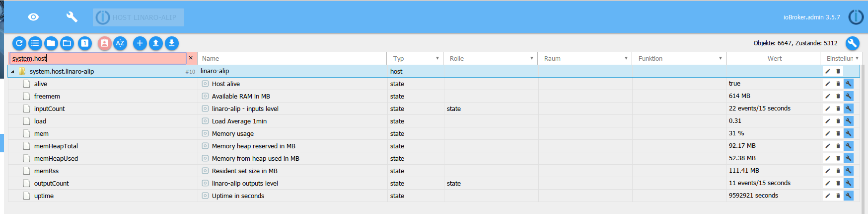868x214 pixels.
Task: Toggle expert mode with the pink badge icon
Action: point(104,43)
